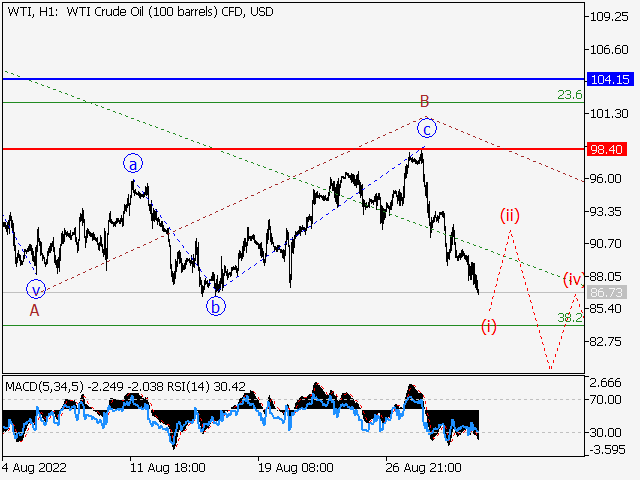Click the 19 Aug 08:00 time axis label
Image resolution: width=640 pixels, height=480 pixels.
pos(296,467)
